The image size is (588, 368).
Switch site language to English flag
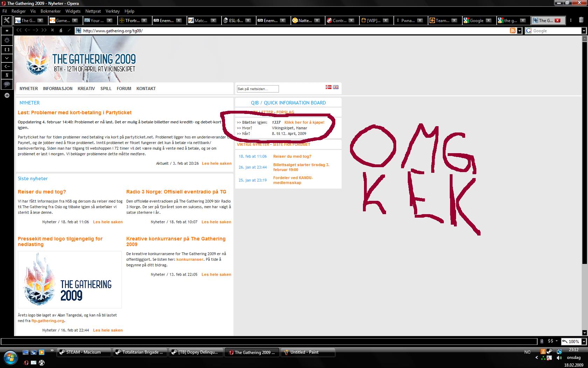click(336, 87)
